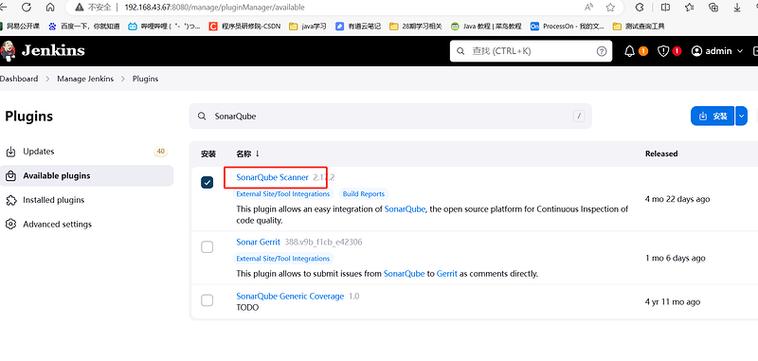Add page to favorites with star icon
Screen dimensions: 758x361
[610, 7]
